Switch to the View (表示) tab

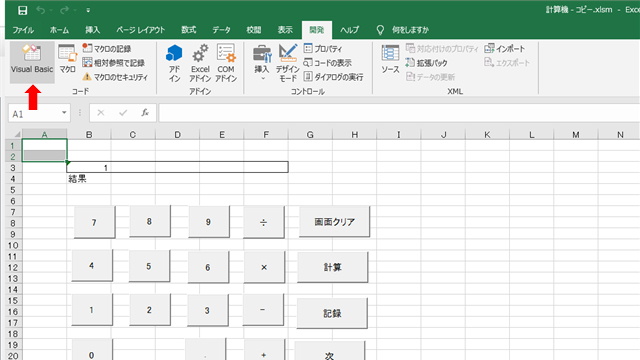point(285,30)
